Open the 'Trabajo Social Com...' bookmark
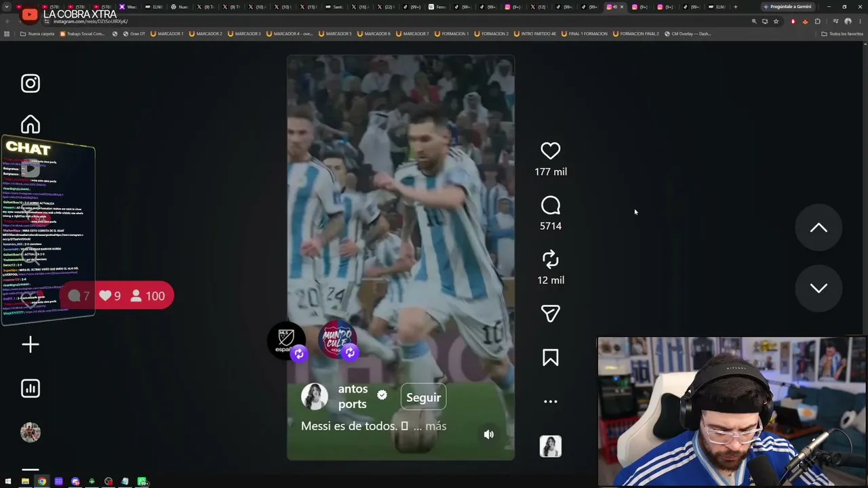868x488 pixels. 83,34
